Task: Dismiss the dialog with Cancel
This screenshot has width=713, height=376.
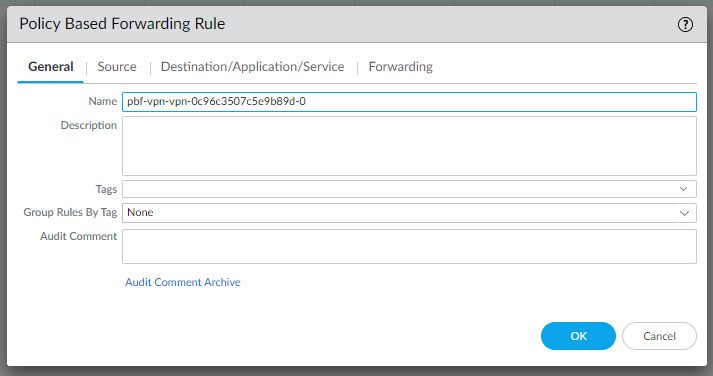Action: tap(659, 336)
